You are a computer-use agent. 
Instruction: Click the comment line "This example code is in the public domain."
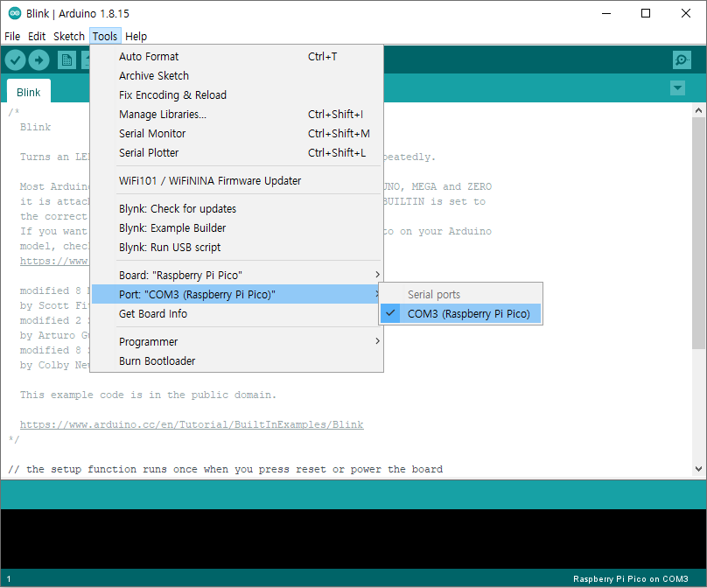coord(148,395)
